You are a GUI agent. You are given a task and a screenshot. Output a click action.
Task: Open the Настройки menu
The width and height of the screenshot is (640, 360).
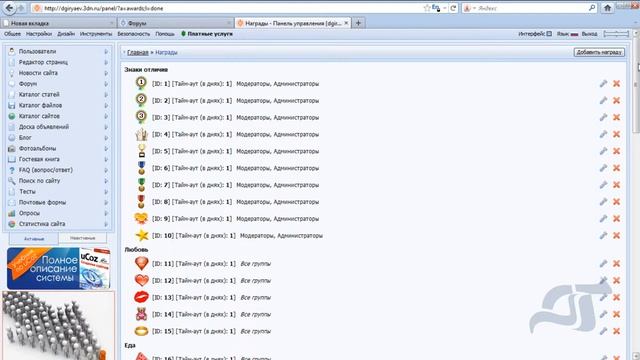pos(39,34)
